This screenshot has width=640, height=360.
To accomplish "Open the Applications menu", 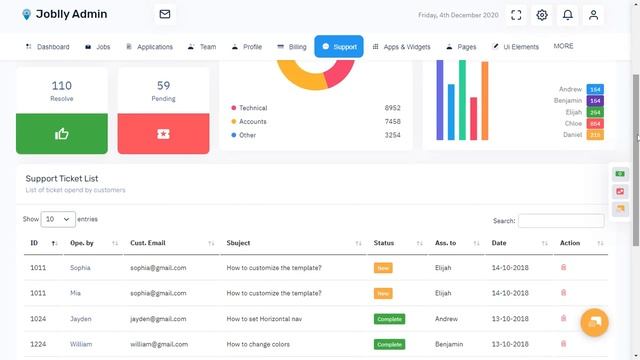I will 149,47.
